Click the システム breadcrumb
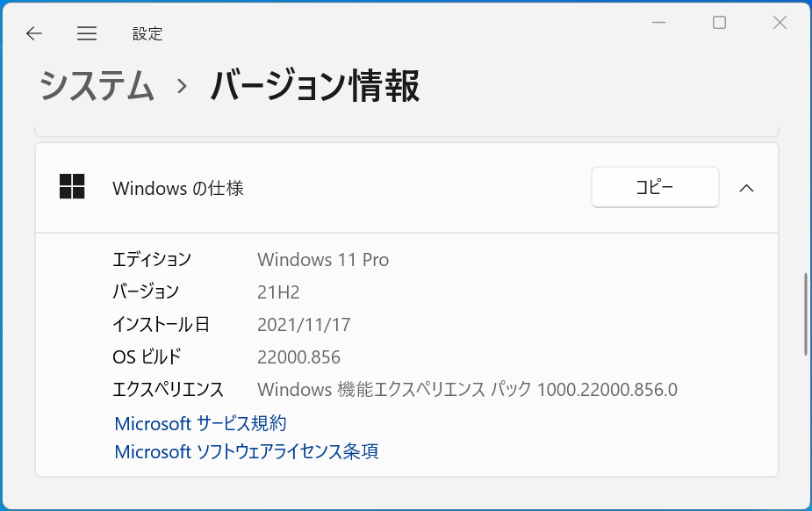Viewport: 812px width, 511px height. tap(97, 85)
